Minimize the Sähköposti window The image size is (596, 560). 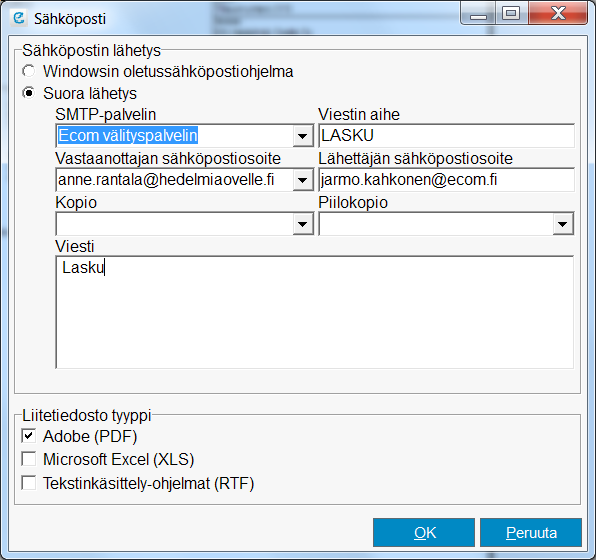click(x=478, y=14)
